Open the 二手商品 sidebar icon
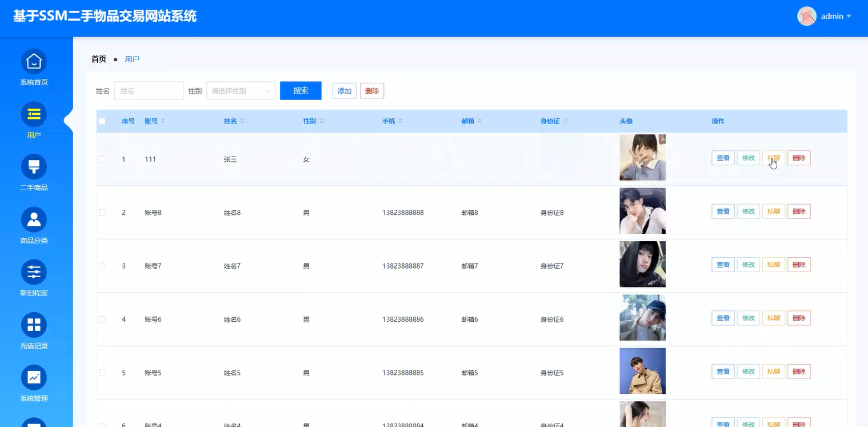 [34, 167]
